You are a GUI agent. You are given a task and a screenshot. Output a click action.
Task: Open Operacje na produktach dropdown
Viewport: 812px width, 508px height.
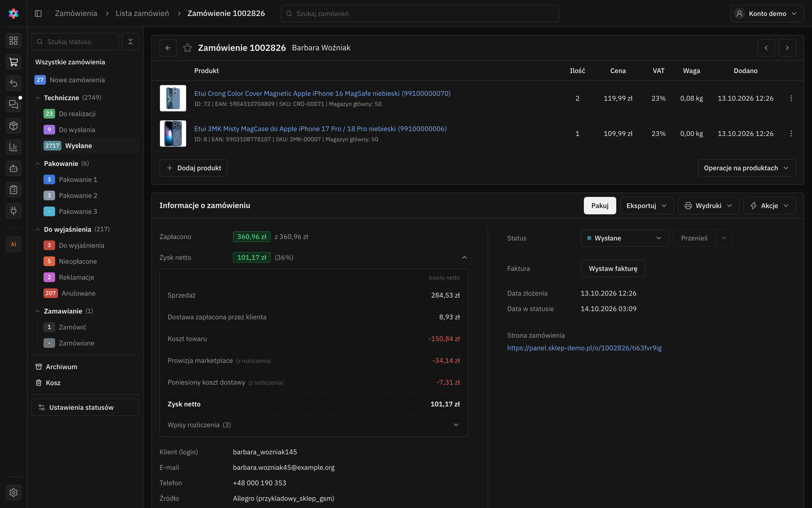pyautogui.click(x=747, y=168)
